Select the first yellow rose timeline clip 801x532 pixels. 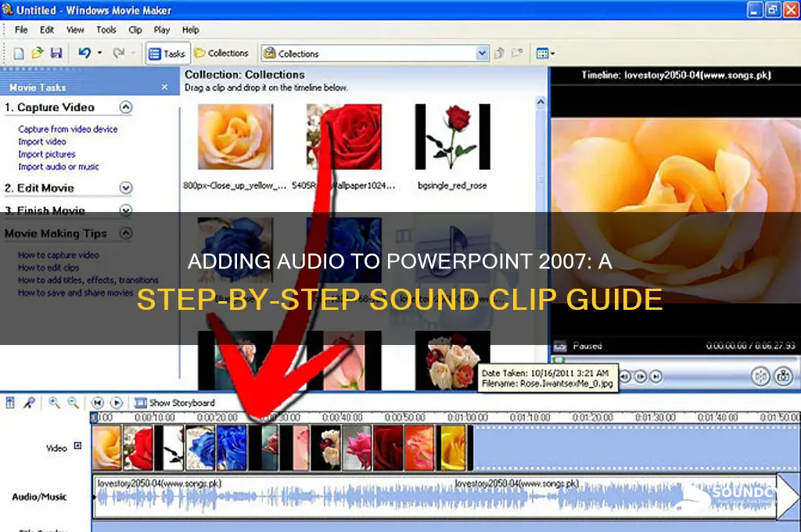[107, 448]
